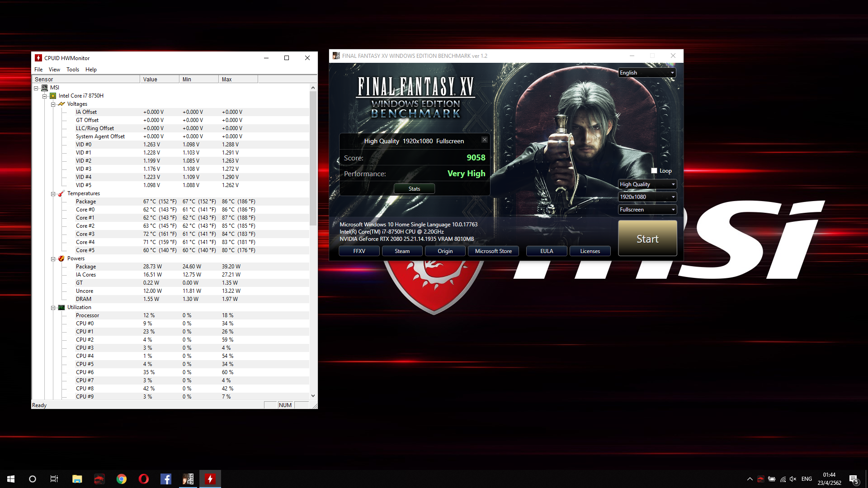
Task: Click the FFXV link button
Action: 359,251
